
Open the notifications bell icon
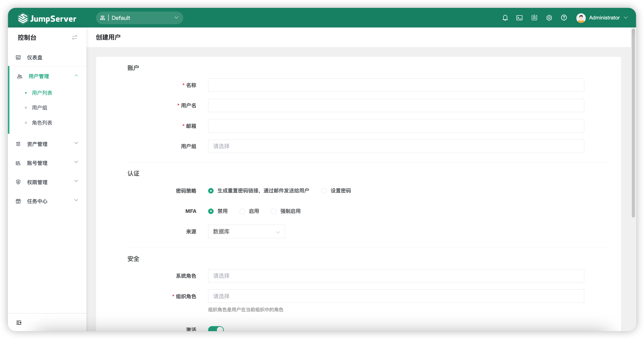coord(505,17)
